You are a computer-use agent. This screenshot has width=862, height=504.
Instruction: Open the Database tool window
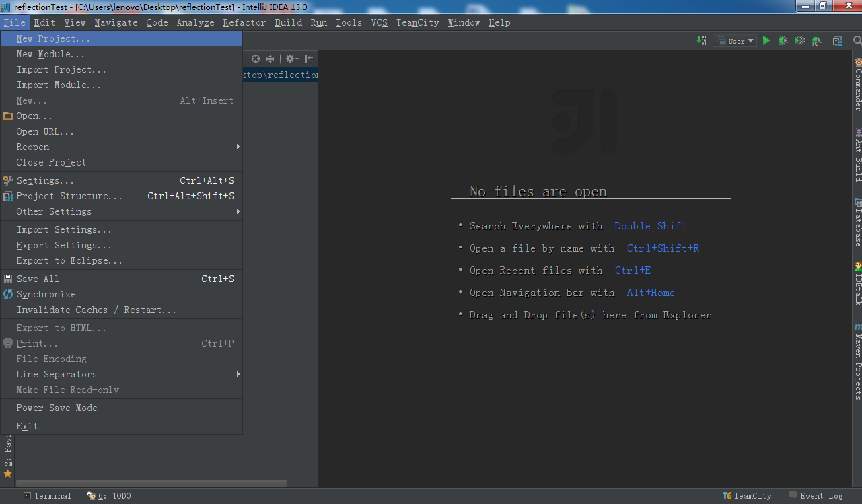coord(858,222)
